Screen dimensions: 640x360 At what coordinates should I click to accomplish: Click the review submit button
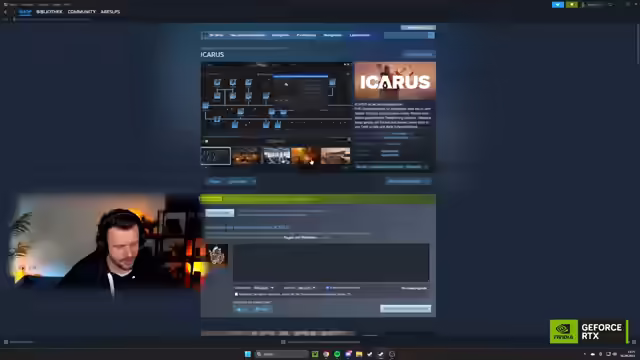point(405,309)
